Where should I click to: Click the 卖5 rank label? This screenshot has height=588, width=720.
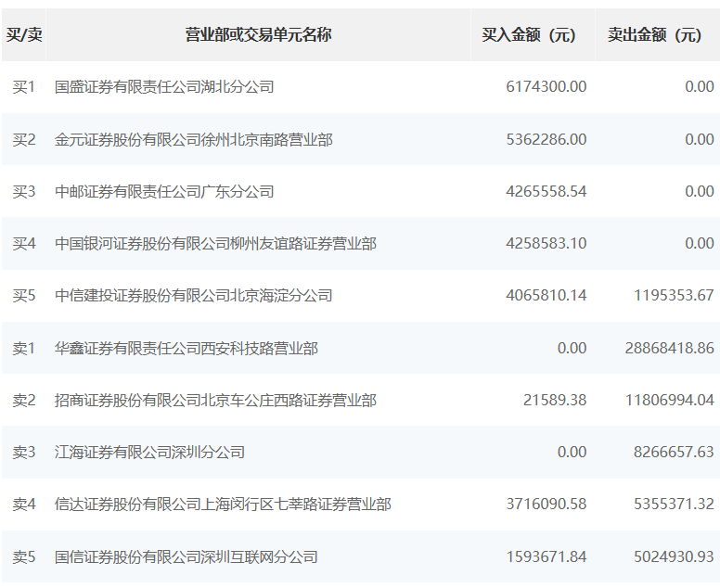point(23,556)
